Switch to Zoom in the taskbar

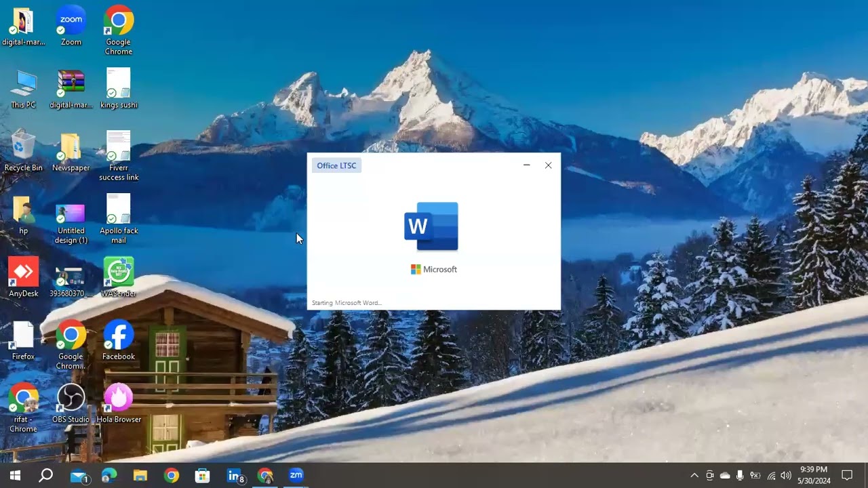click(296, 476)
